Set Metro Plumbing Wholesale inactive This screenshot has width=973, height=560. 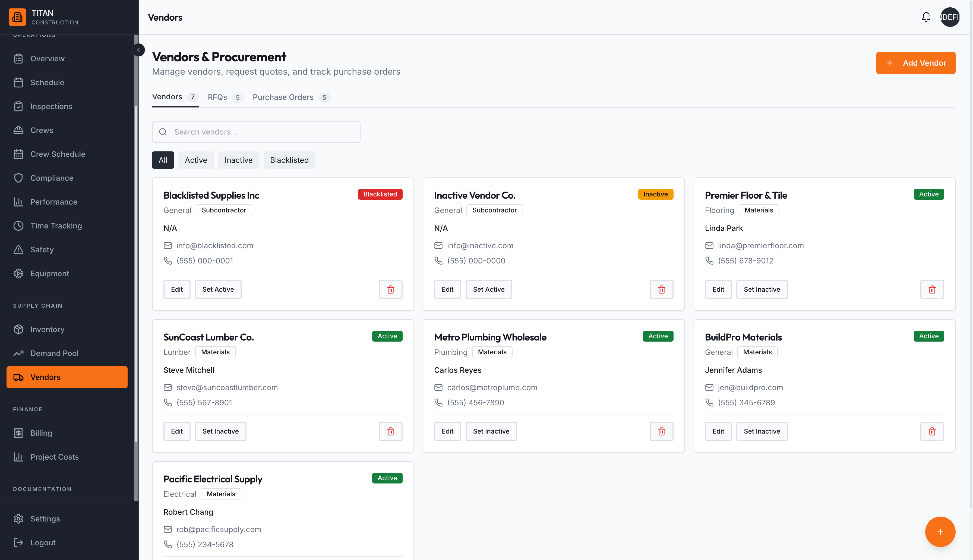tap(491, 431)
